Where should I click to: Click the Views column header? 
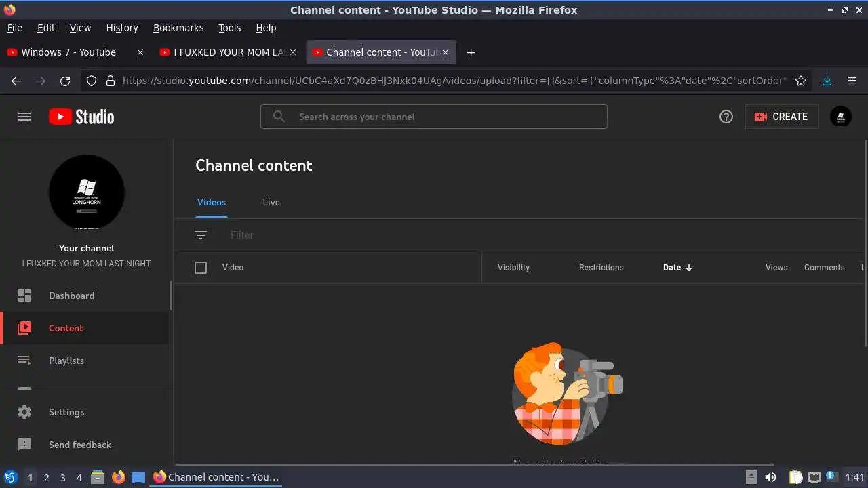776,268
